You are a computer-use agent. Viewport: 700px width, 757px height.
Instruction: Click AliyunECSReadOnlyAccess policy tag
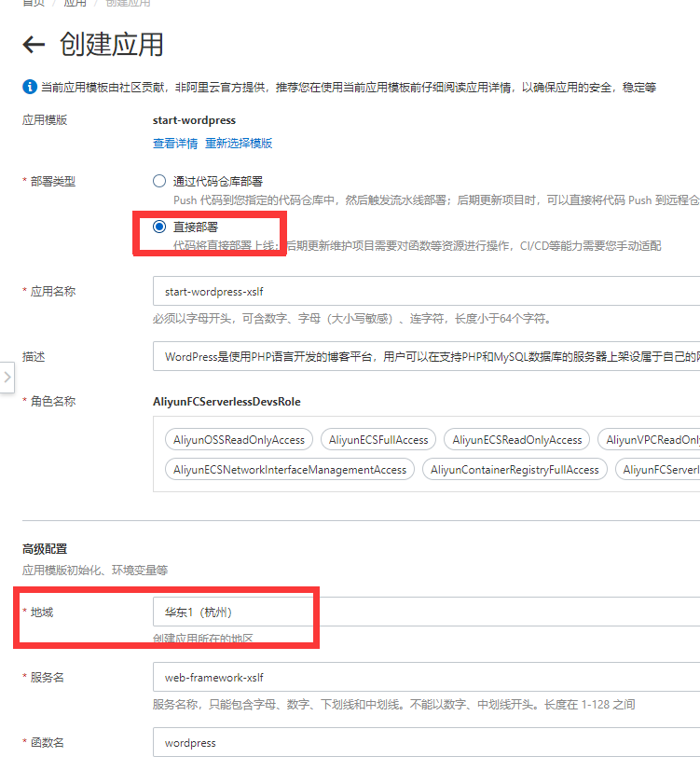517,439
